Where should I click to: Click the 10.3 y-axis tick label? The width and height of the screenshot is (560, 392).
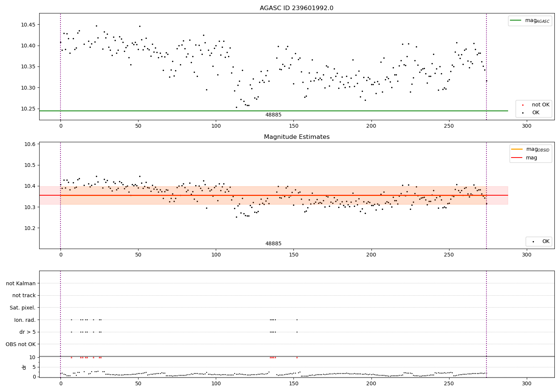tap(29, 207)
